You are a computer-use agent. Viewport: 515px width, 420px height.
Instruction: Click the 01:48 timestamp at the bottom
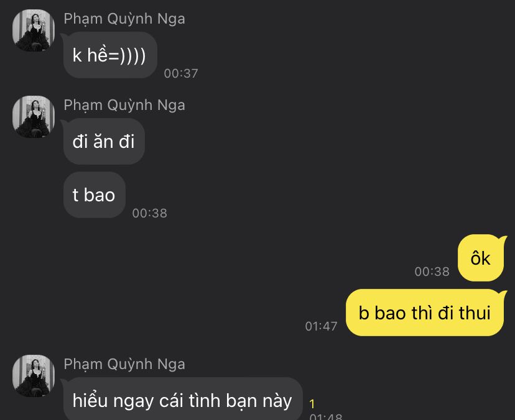[x=326, y=417]
